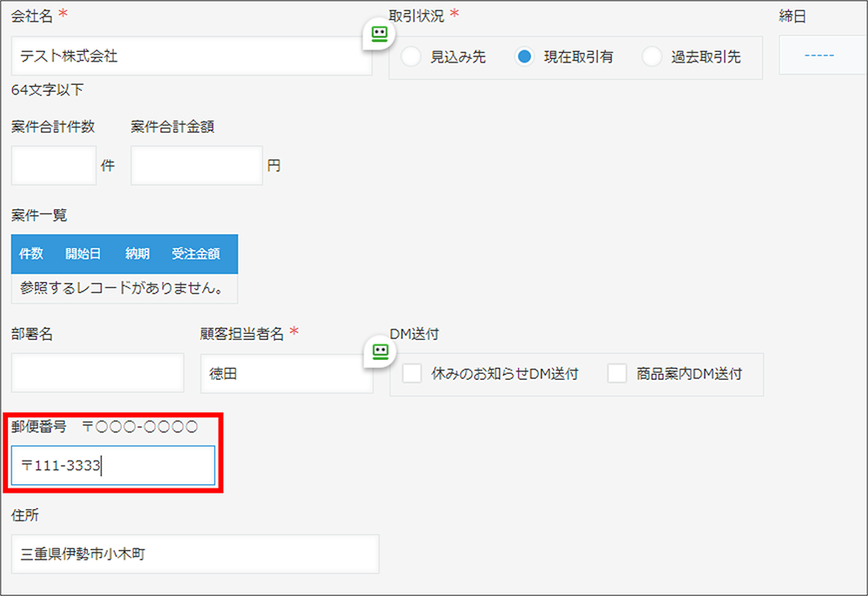
Task: Click the 郵便番号 field showing 〒111-3333
Action: click(114, 466)
